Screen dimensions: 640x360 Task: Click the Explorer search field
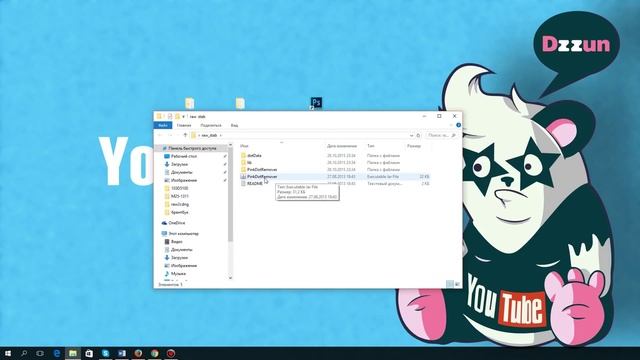pyautogui.click(x=440, y=135)
